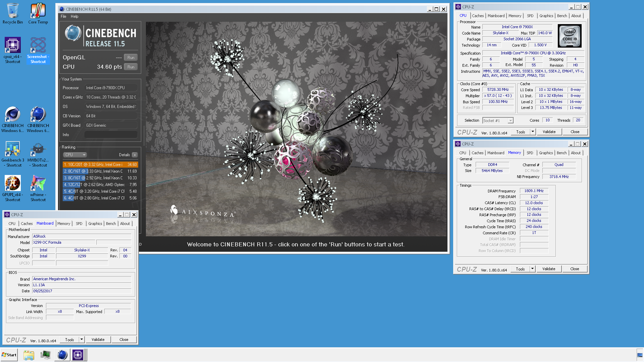Click the X299 OC Formula model field
Viewport: 644px width, 362px height.
pyautogui.click(x=64, y=242)
